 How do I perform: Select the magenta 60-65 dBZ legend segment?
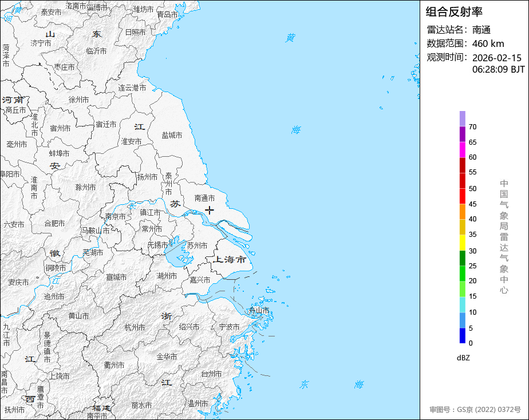pos(462,150)
